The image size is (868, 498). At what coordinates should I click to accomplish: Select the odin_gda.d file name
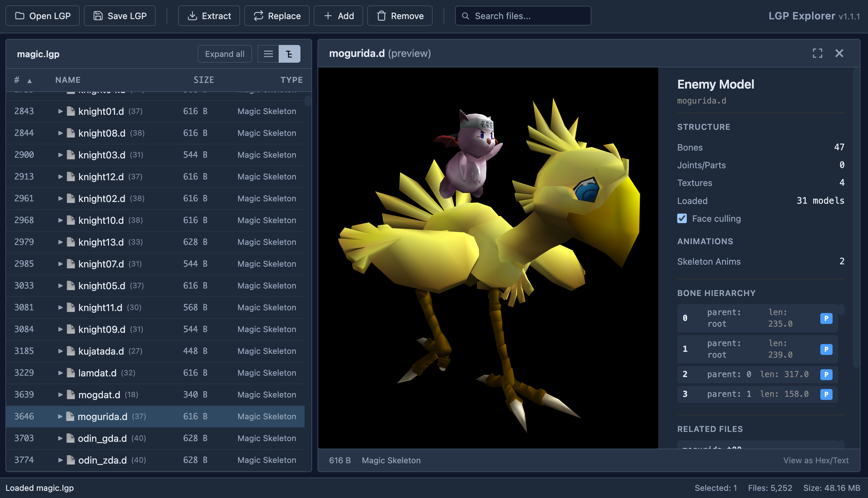(102, 438)
